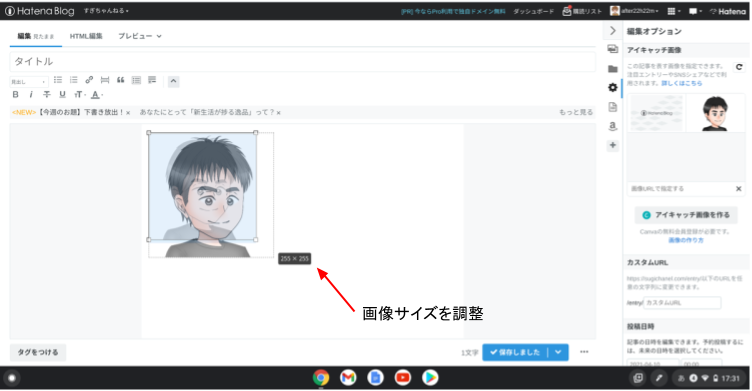Collapse the editor toolbar with the caret button
The image size is (752, 391).
[174, 81]
